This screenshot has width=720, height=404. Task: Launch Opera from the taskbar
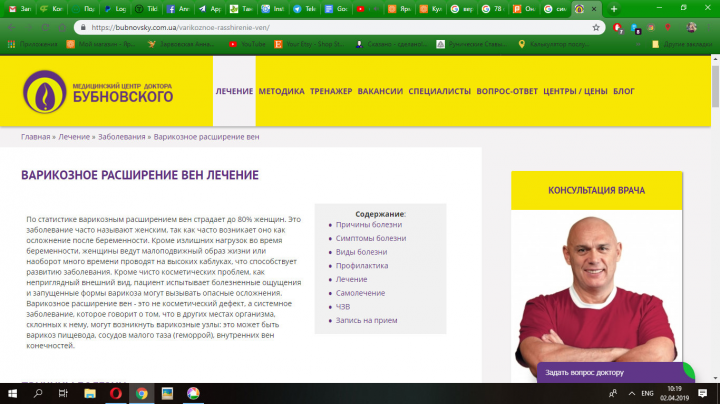click(116, 393)
